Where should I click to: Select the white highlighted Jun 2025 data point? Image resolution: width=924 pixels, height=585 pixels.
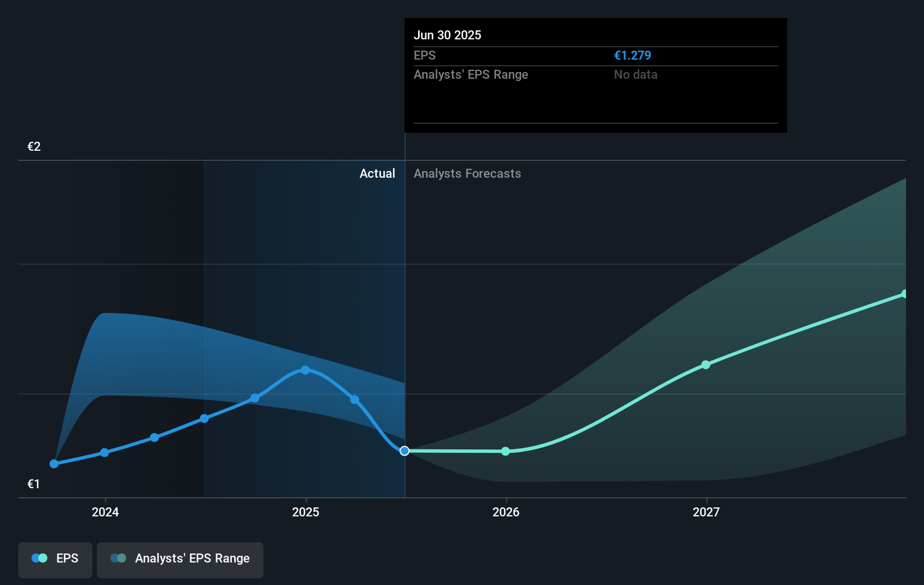(x=404, y=450)
